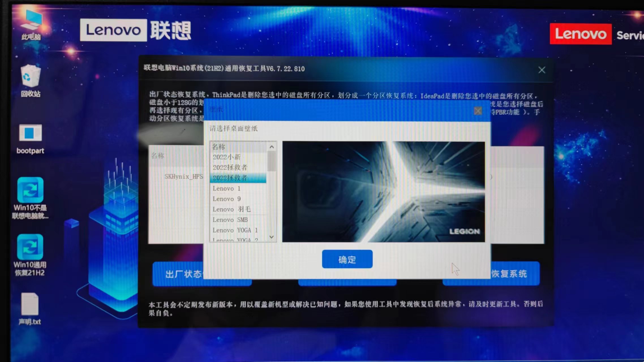
Task: Select the highlighted 2022拯救者 wallpaper row
Action: (238, 178)
